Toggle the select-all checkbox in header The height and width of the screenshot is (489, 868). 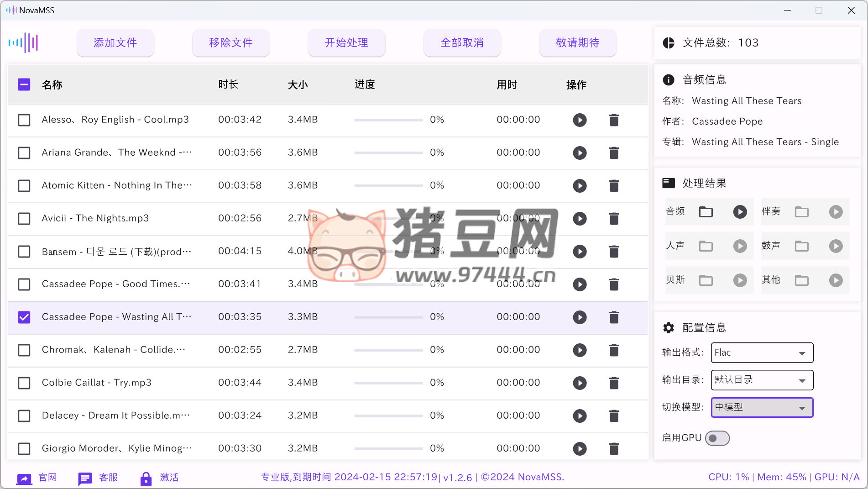[x=24, y=84]
